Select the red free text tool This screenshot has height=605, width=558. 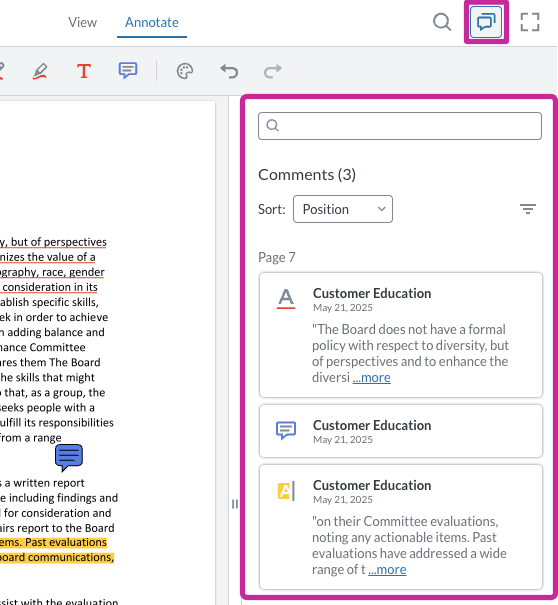(84, 71)
